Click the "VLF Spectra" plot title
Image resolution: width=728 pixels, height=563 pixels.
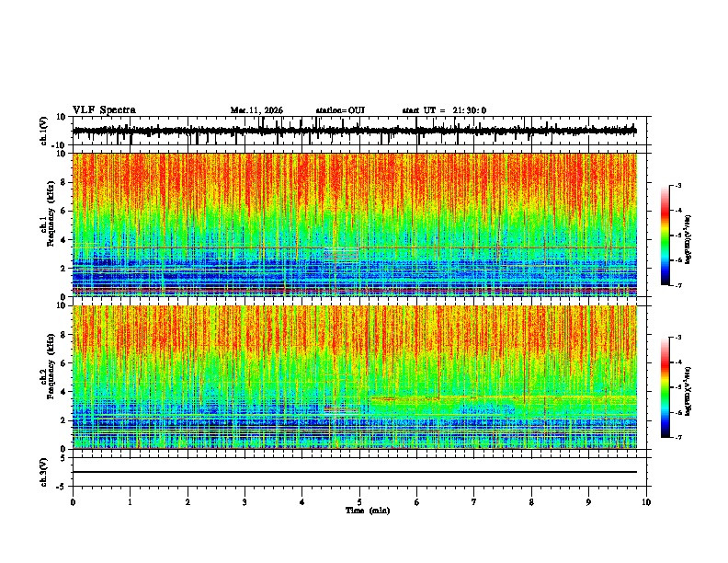[104, 110]
